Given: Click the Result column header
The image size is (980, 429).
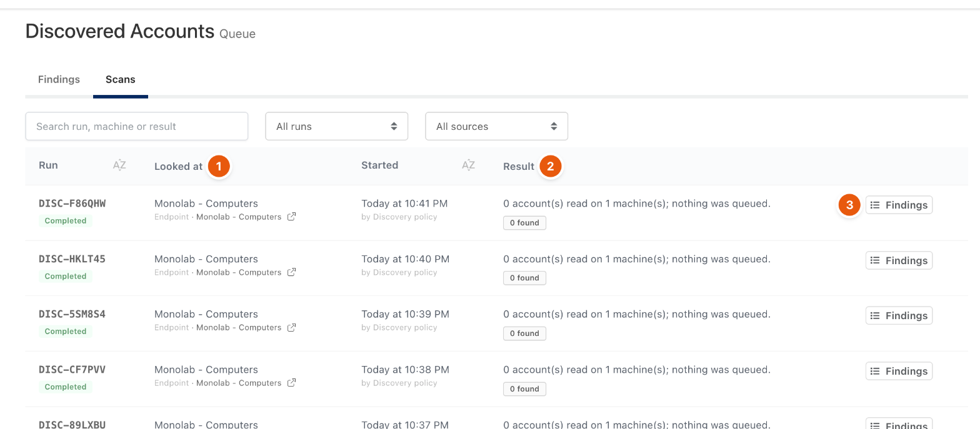Looking at the screenshot, I should tap(519, 166).
